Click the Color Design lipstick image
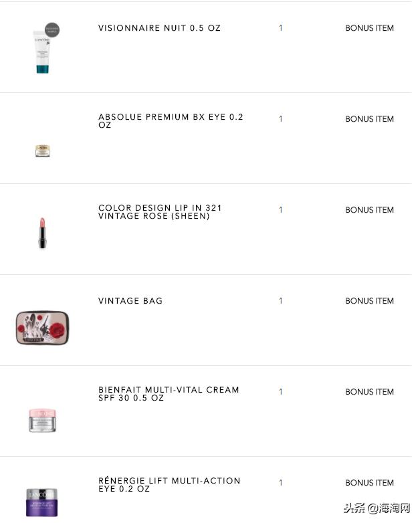 (43, 232)
